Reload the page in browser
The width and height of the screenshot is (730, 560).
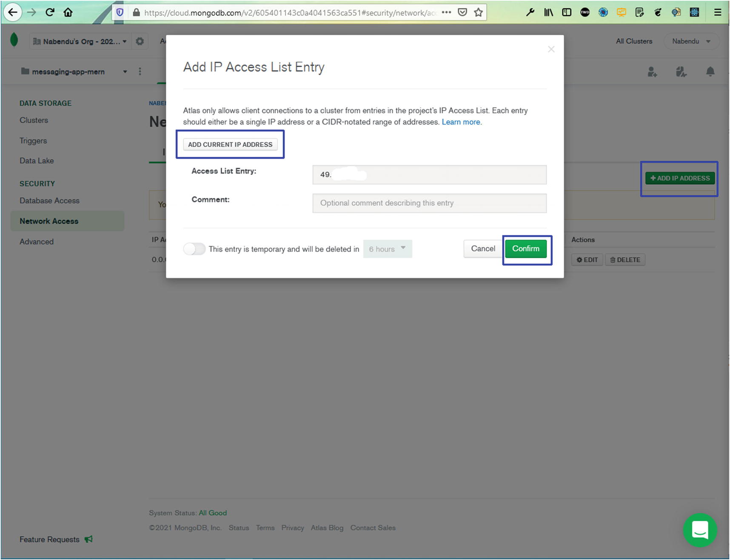click(x=50, y=12)
